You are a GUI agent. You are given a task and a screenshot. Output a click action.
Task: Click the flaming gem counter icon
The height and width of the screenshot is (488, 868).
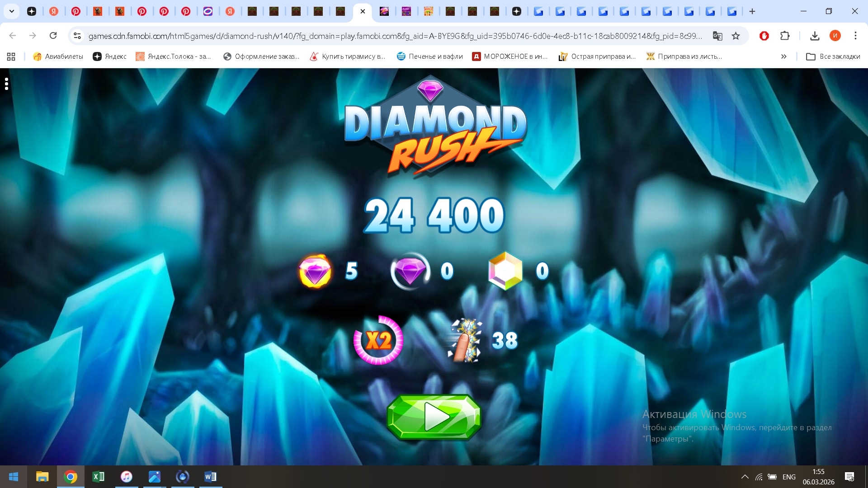315,271
